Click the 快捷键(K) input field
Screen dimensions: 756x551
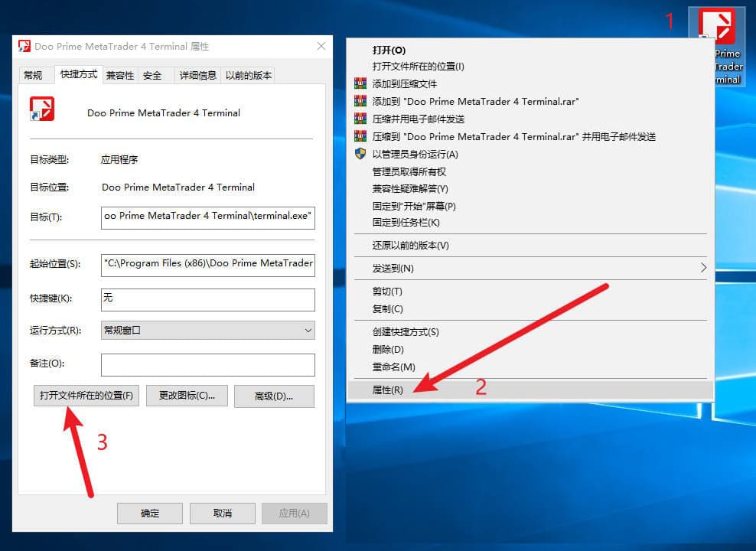(x=208, y=299)
